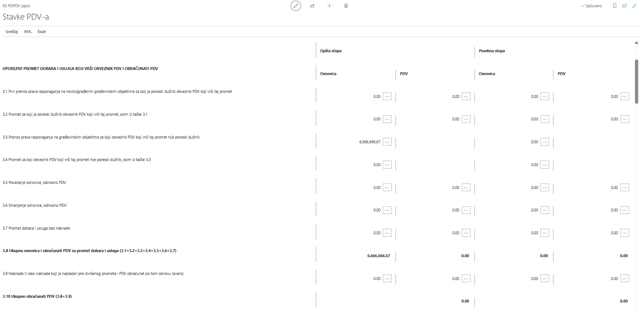Open lookup for row 3.1 Opšta stopa PDV

466,96
